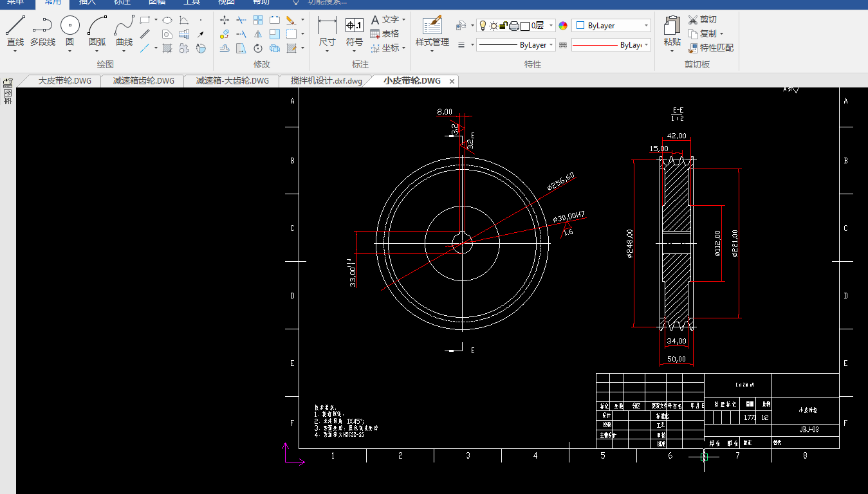Open the 插入 (Insert) ribbon tab
868x494 pixels.
tap(87, 3)
